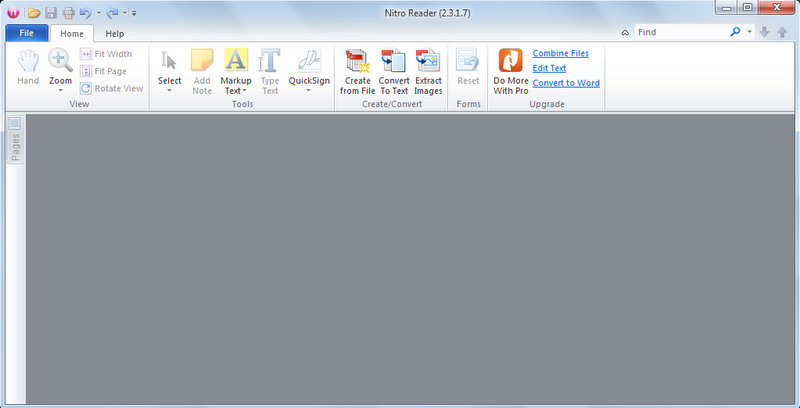Close the Nitro Reader window
This screenshot has width=800, height=408.
(x=777, y=7)
